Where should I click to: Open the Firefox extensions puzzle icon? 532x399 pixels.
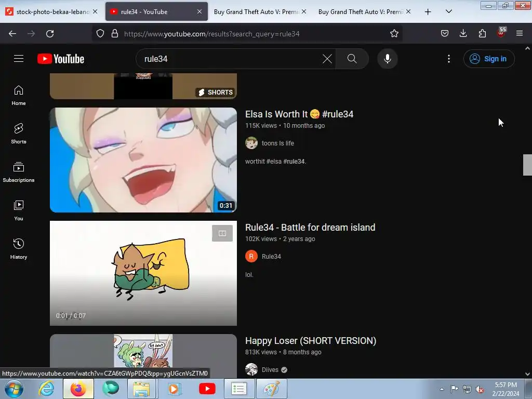click(x=482, y=34)
